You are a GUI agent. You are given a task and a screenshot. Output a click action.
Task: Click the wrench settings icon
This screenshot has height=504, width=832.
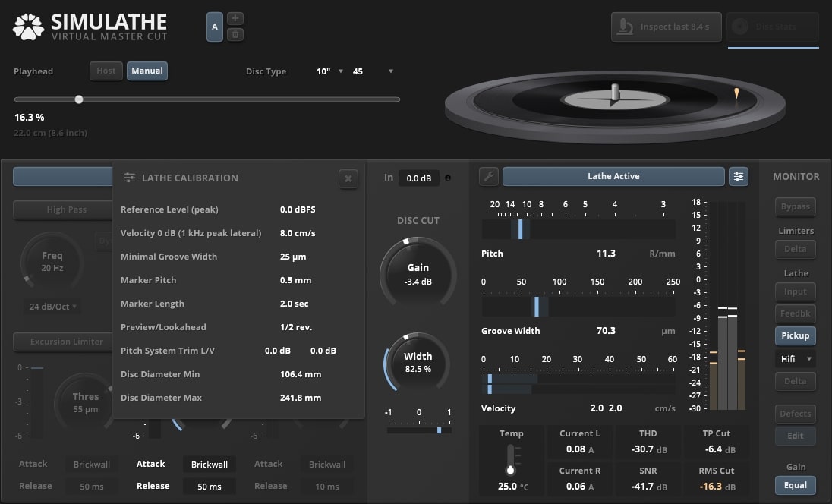click(490, 177)
